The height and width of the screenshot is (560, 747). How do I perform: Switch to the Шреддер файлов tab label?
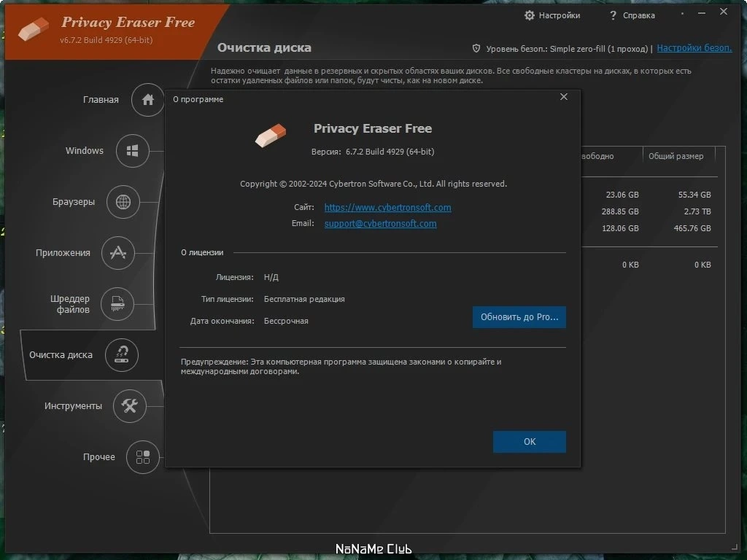(70, 304)
